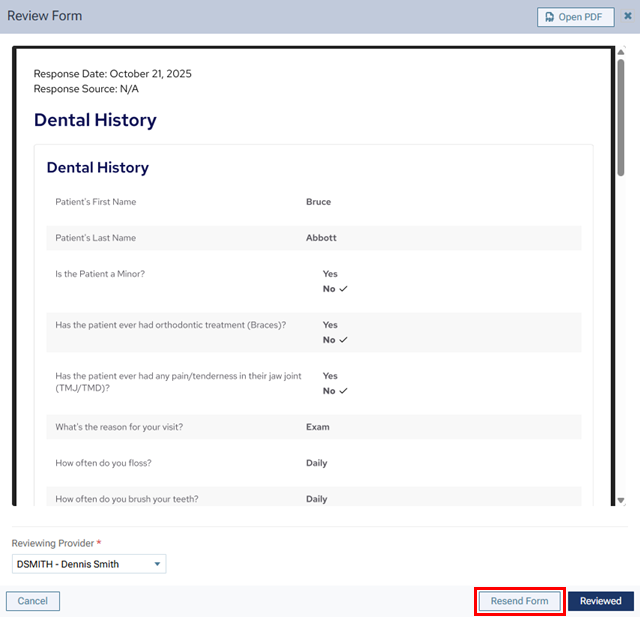Click the scrollbar down arrow

(621, 500)
